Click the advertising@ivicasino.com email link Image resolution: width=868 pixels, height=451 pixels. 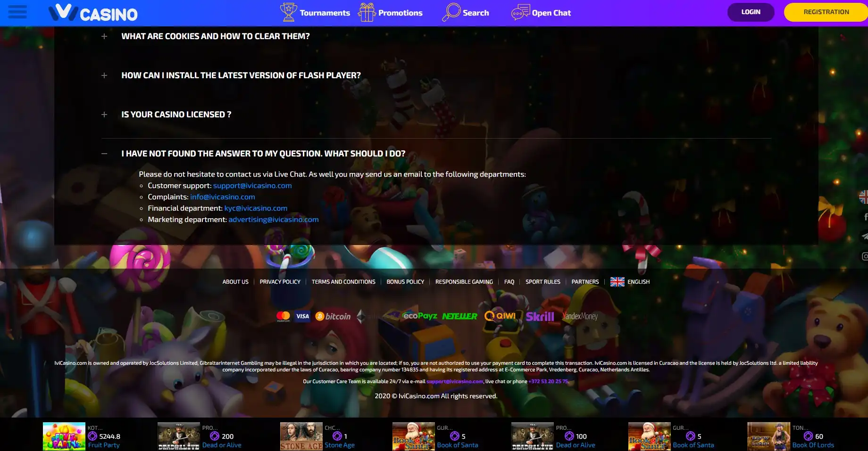pyautogui.click(x=274, y=220)
